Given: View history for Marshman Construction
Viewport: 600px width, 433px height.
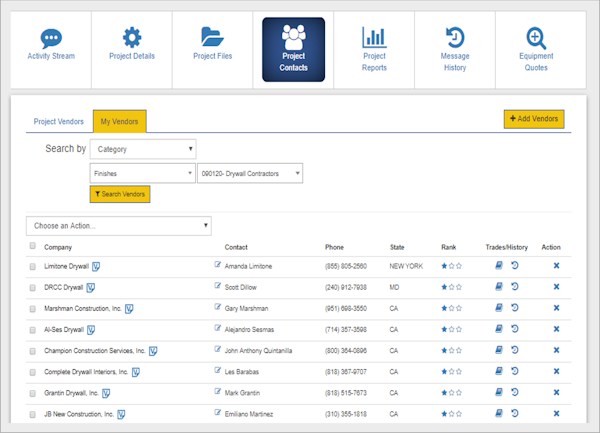Looking at the screenshot, I should tap(515, 307).
